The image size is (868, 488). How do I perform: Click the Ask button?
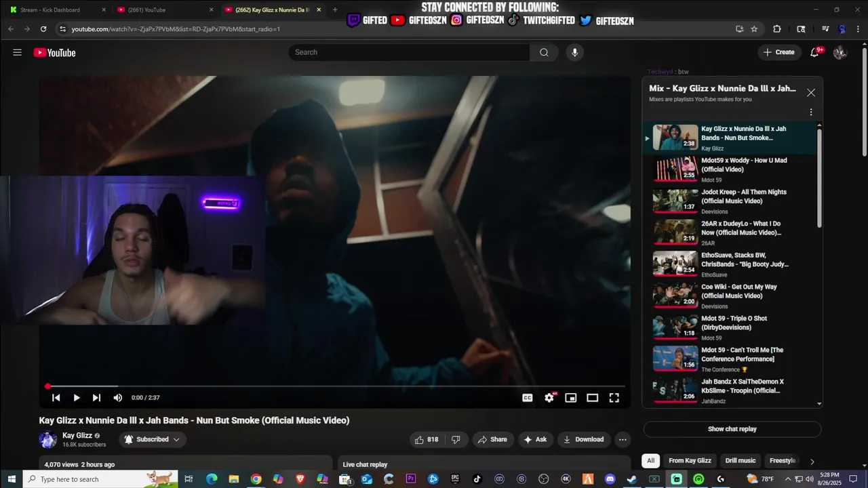pos(535,439)
